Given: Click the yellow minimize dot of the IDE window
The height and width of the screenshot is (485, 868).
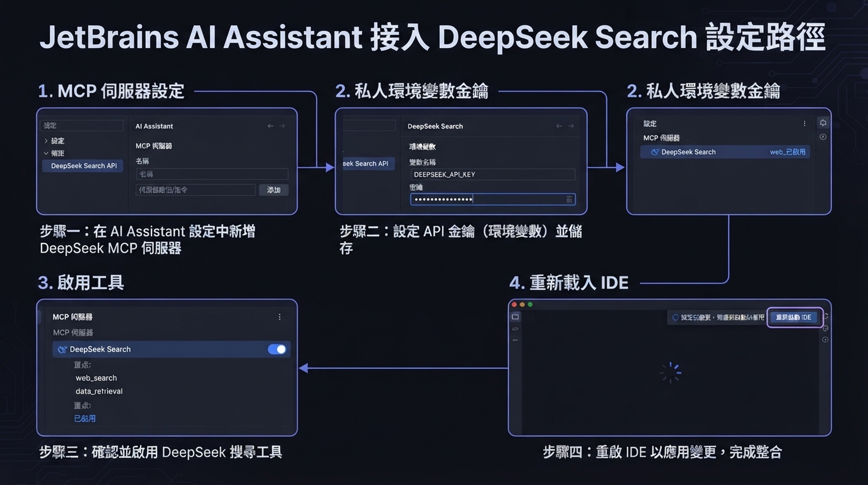Looking at the screenshot, I should pyautogui.click(x=522, y=305).
